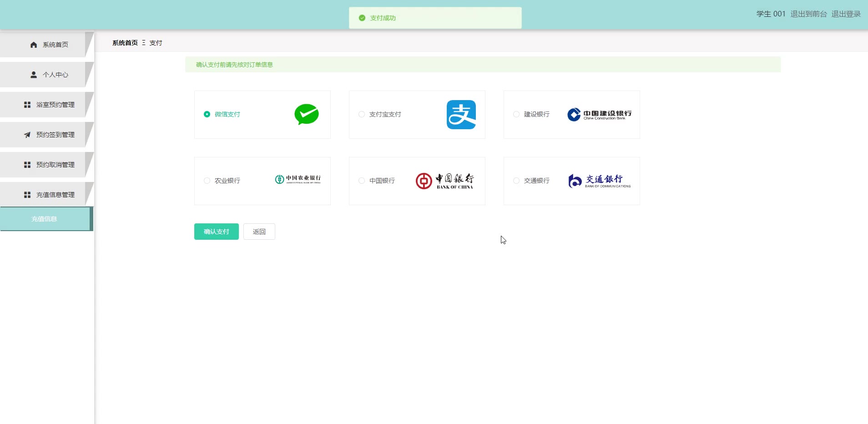Image resolution: width=868 pixels, height=424 pixels.
Task: Expand the 预约签到管理 menu
Action: (x=47, y=135)
